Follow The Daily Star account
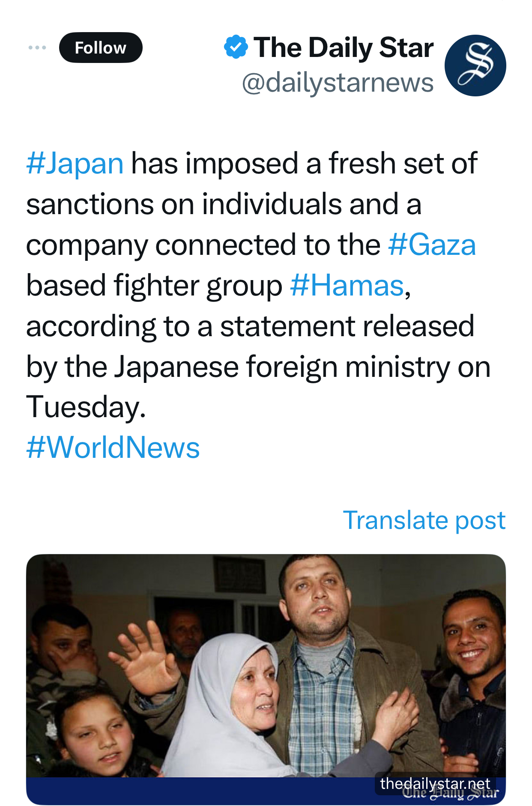532x806 pixels. [x=101, y=48]
